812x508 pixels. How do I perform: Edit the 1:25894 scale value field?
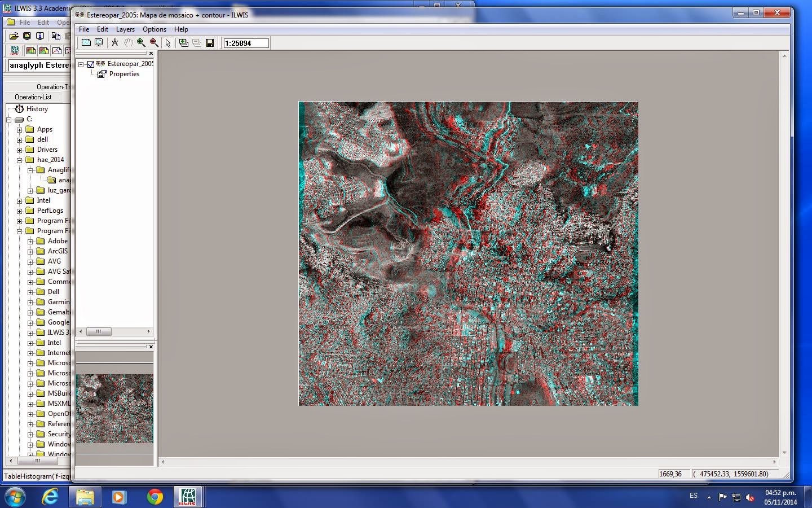246,43
